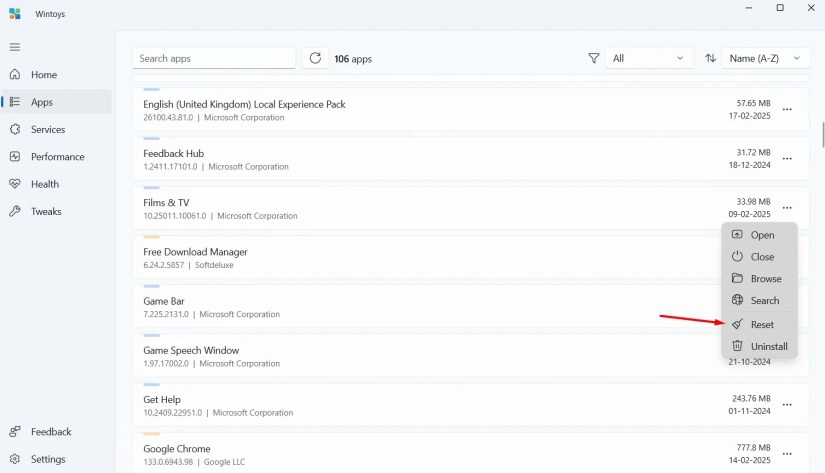This screenshot has height=473, width=825.
Task: Open more options for Get Help
Action: pos(787,405)
